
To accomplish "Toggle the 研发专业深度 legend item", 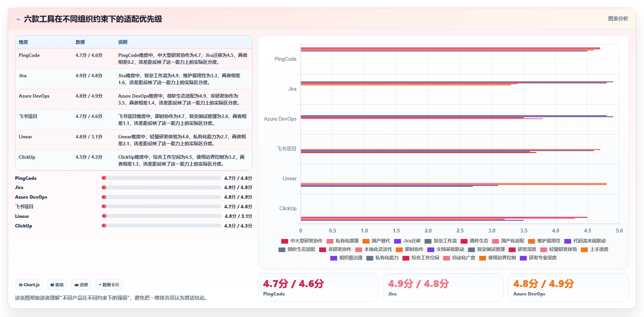I will pos(538,258).
